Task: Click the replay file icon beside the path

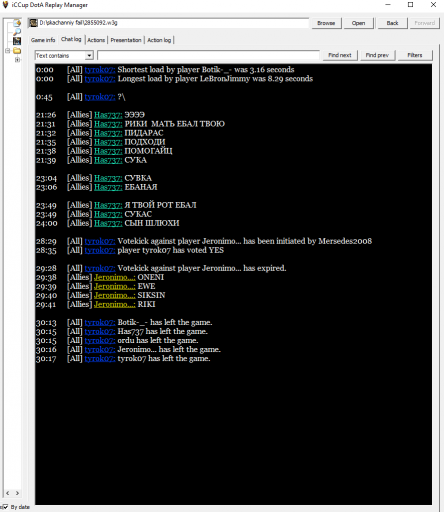Action: tap(33, 23)
